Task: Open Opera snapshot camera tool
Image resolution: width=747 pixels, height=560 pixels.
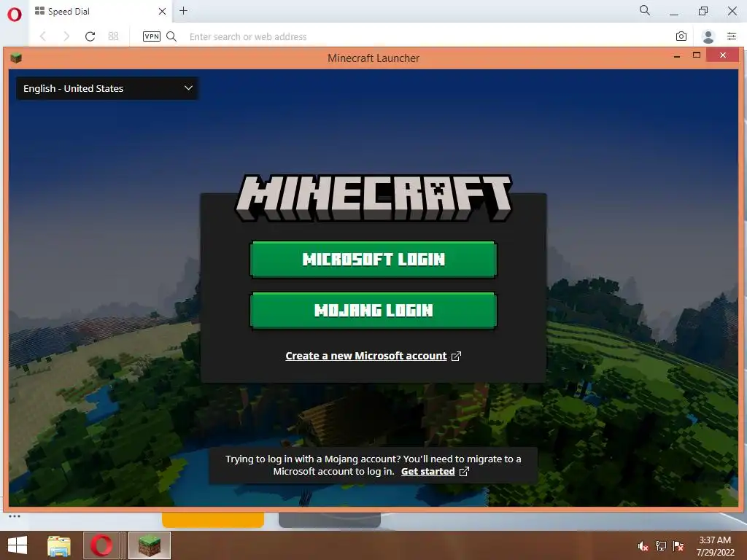Action: [x=681, y=36]
